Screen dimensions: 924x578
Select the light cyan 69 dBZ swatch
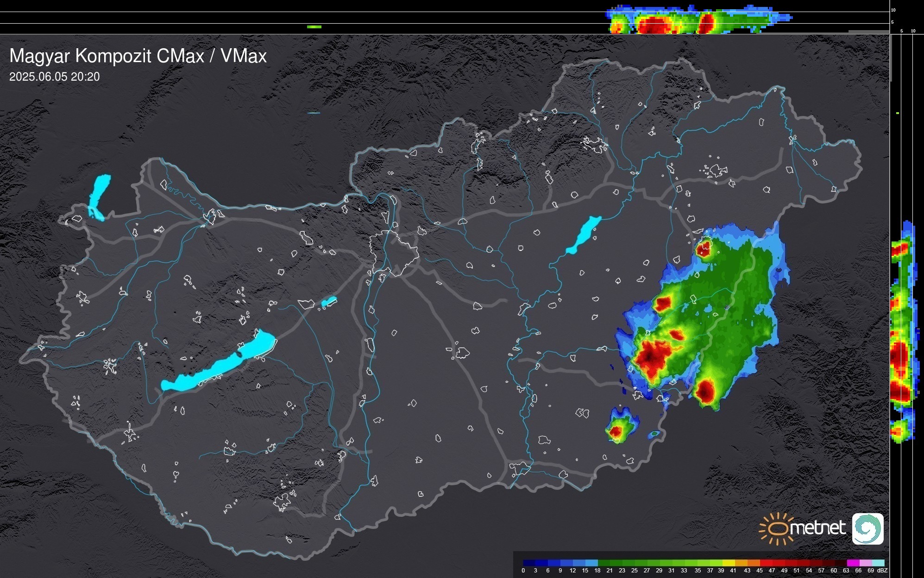click(878, 563)
